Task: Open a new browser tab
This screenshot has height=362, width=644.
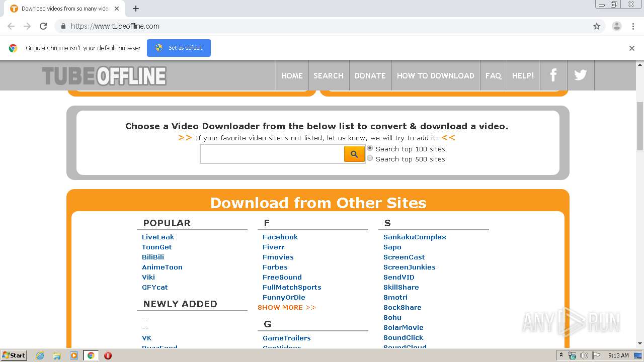Action: [136, 9]
